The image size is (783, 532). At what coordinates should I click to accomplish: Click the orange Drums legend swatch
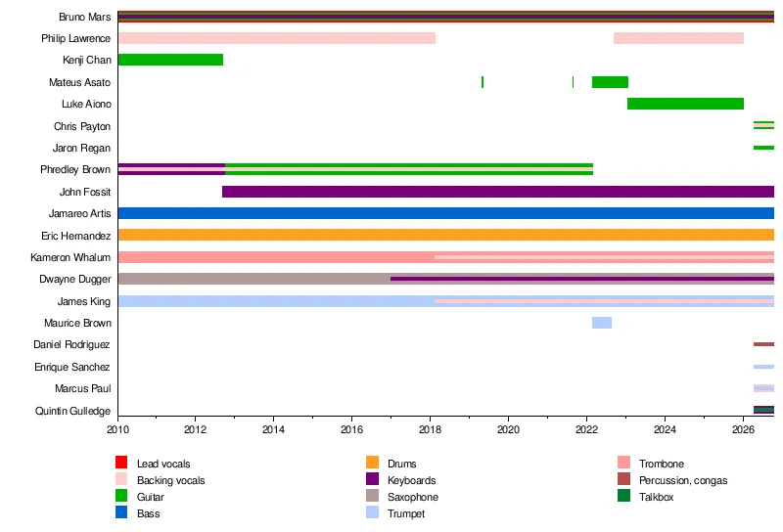(373, 463)
